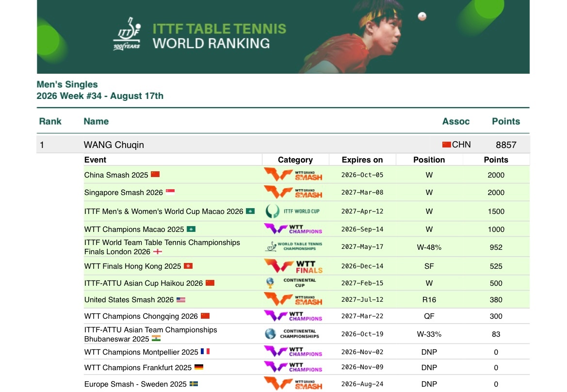This screenshot has width=567, height=392.
Task: Click the France flag beside Montpellier 2025
Action: (x=205, y=352)
